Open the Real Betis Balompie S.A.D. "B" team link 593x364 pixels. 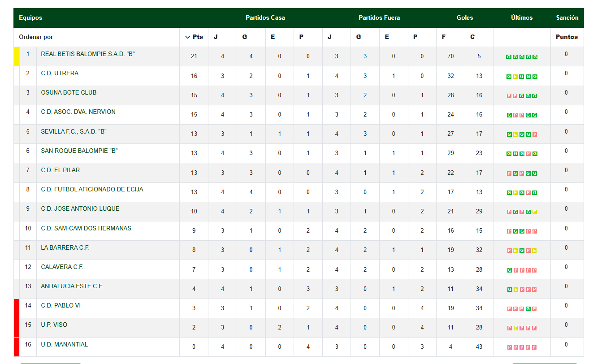click(x=88, y=54)
